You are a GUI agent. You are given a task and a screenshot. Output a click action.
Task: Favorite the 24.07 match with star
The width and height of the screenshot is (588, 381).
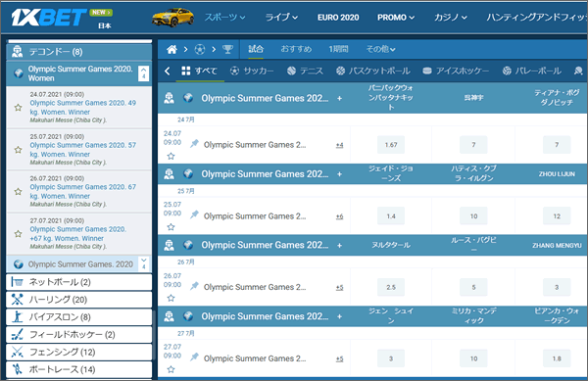click(x=171, y=156)
